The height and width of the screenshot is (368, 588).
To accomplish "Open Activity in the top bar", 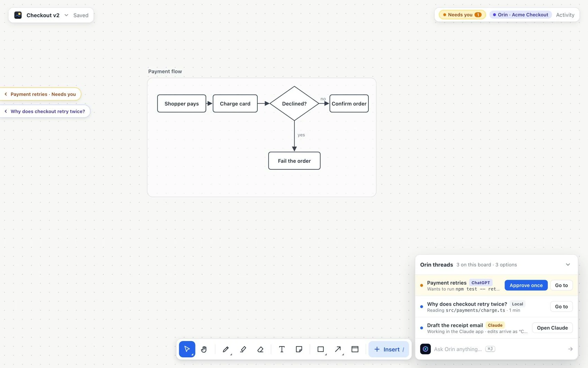I will (565, 15).
